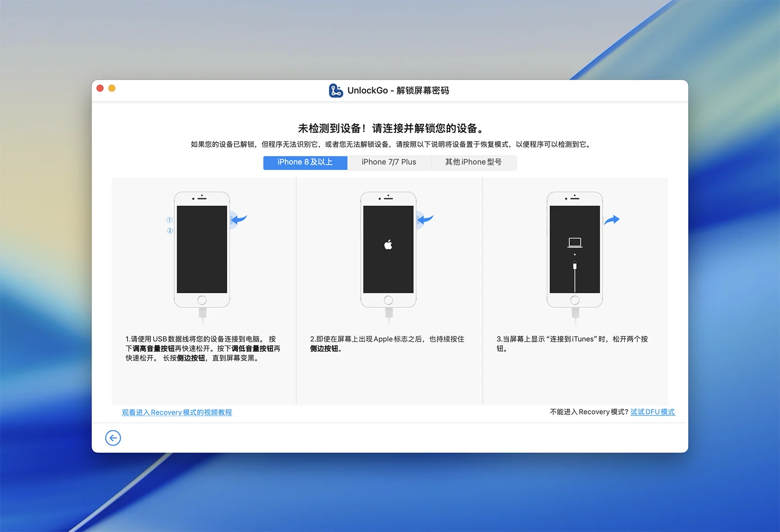Click the circled number 1 volume marker

[169, 220]
